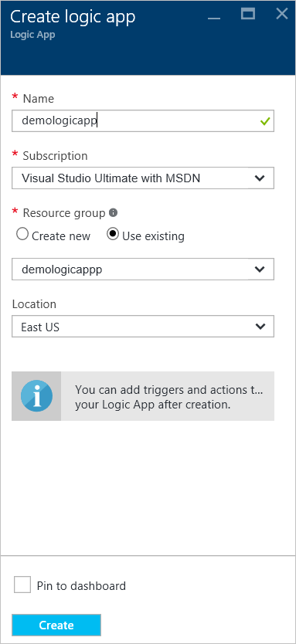Viewport: 296px width, 644px height.
Task: Click the blue information icon
Action: click(36, 396)
